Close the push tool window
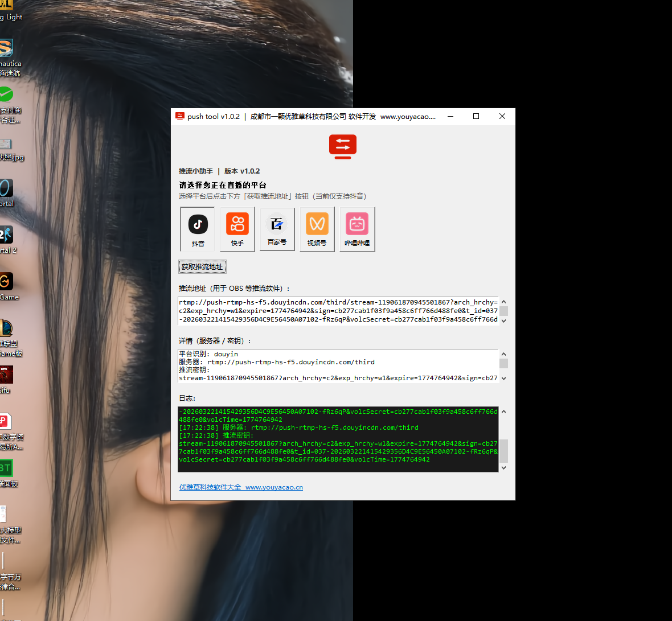The width and height of the screenshot is (672, 621). coord(502,117)
